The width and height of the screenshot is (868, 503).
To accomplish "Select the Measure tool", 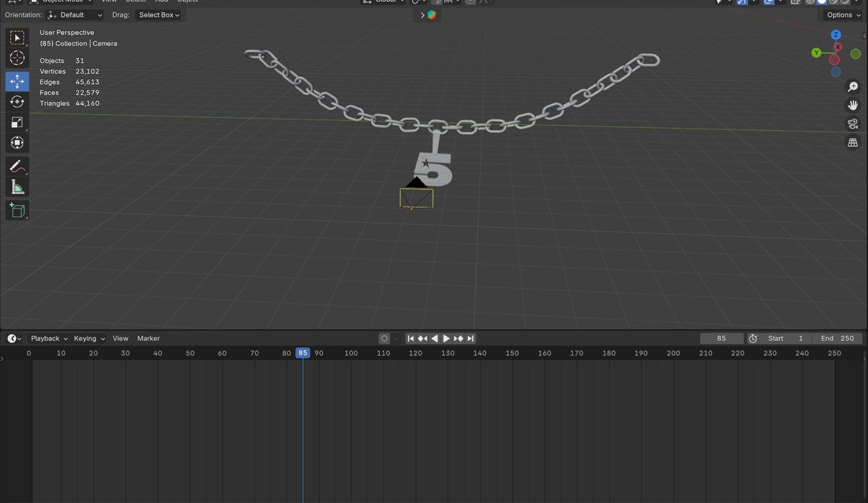I will [x=17, y=188].
